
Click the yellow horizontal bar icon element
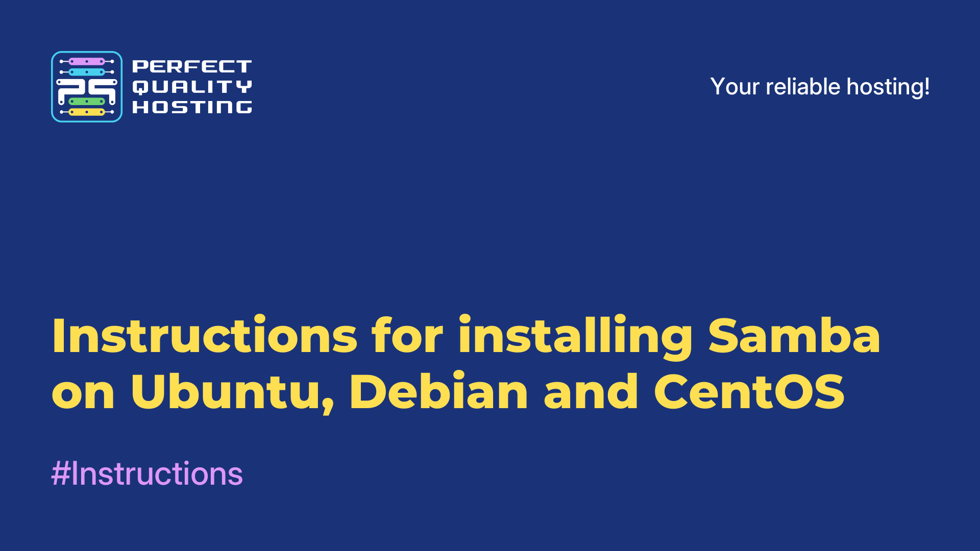[x=88, y=111]
